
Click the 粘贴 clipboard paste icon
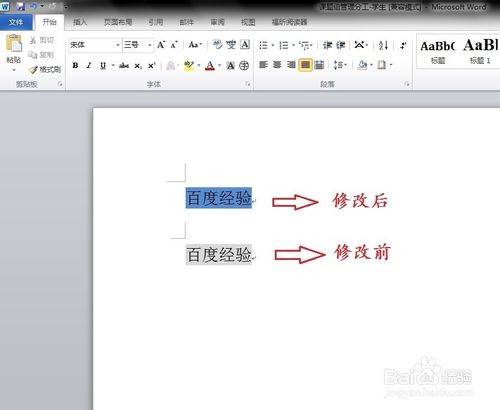point(14,43)
